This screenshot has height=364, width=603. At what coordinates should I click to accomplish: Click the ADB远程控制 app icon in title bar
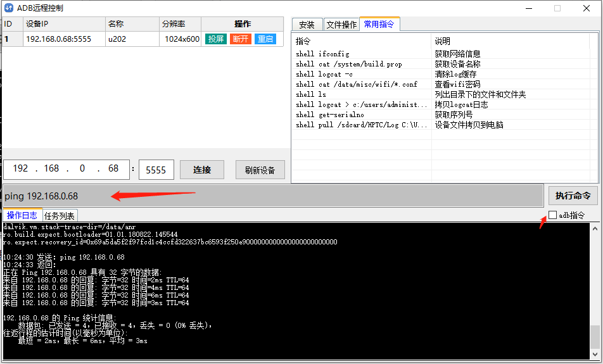point(8,8)
